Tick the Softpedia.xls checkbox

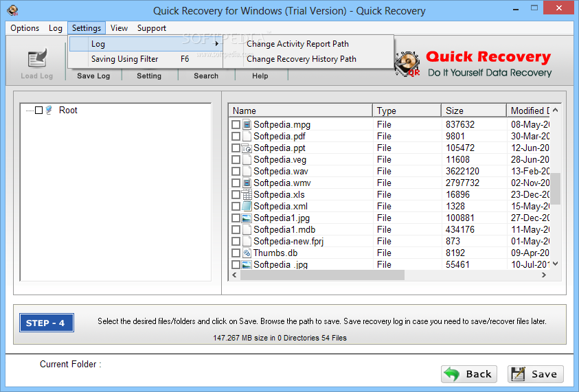coord(236,194)
